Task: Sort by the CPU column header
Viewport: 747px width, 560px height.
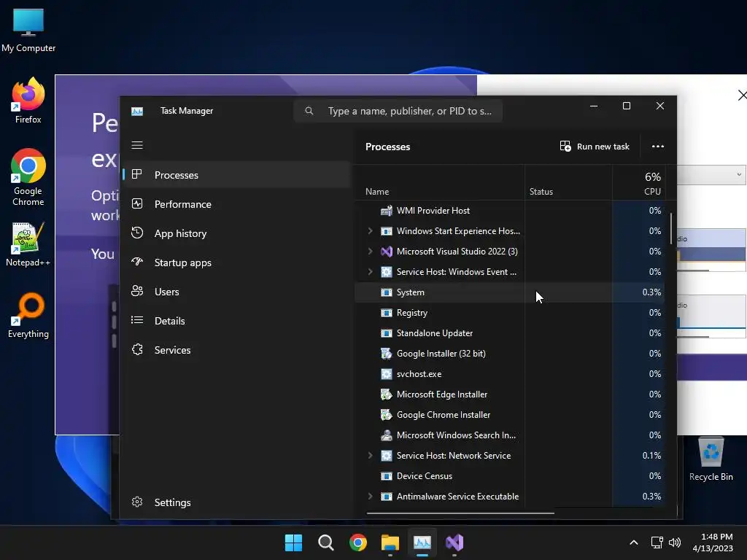Action: pos(638,182)
